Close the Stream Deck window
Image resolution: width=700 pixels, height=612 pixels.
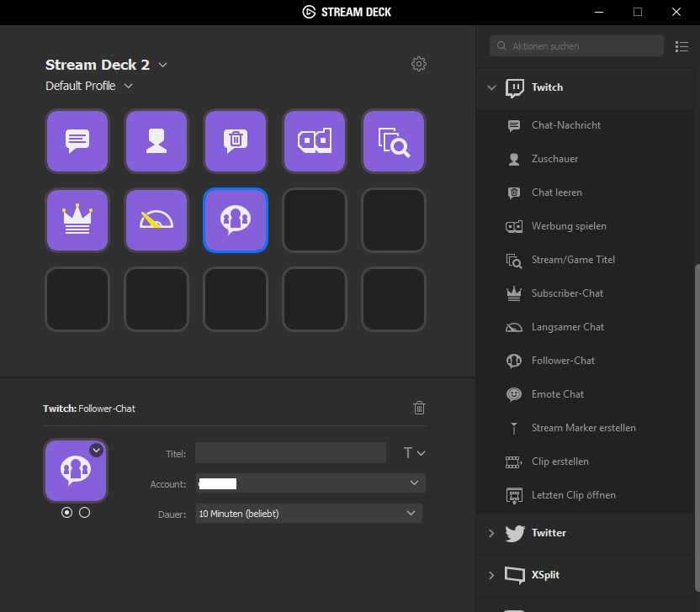pos(676,12)
